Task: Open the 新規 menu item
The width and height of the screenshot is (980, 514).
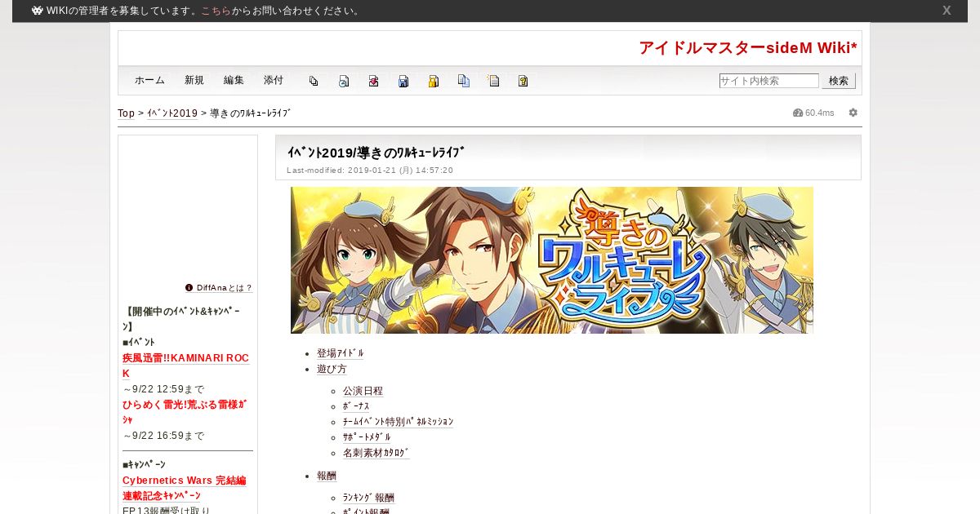Action: pos(194,80)
